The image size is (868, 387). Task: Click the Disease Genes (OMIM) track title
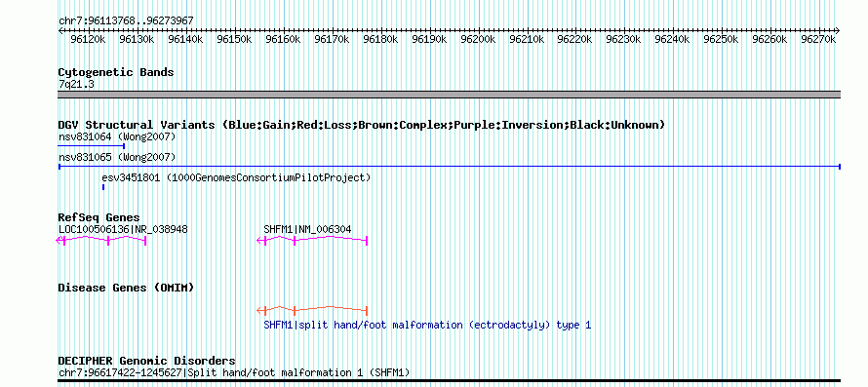(x=126, y=288)
